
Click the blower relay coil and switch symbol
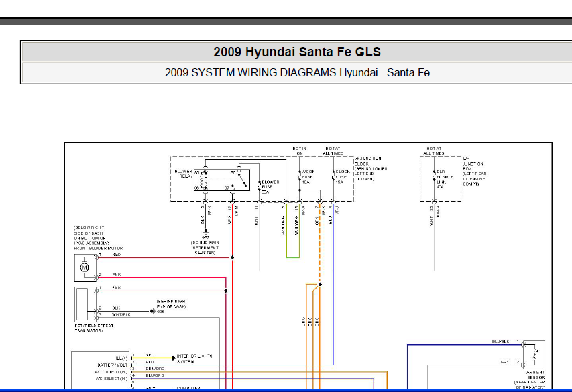tap(222, 180)
